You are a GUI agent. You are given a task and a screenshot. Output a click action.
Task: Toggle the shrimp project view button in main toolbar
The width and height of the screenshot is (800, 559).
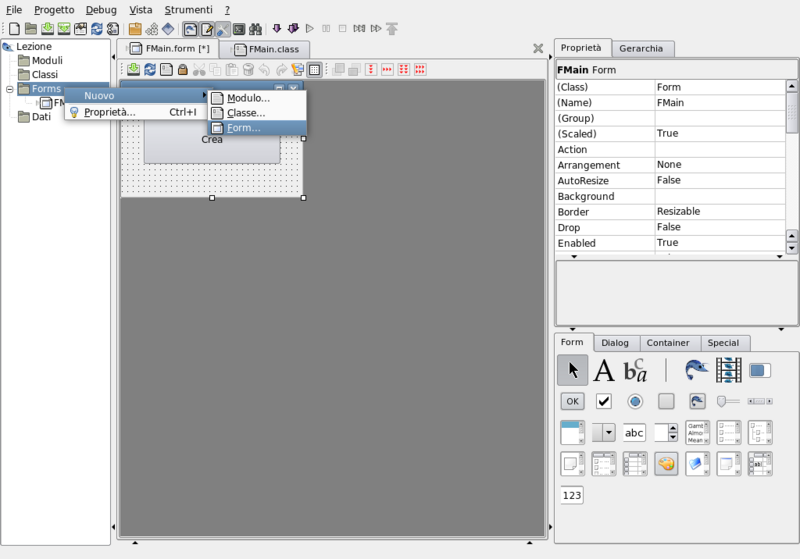point(190,29)
